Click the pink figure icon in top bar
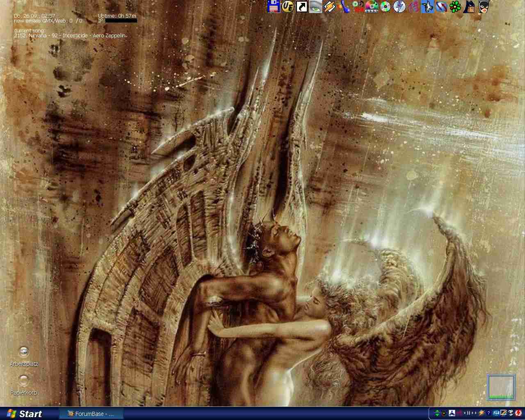Viewport: 525px width, 420px height. tap(414, 7)
